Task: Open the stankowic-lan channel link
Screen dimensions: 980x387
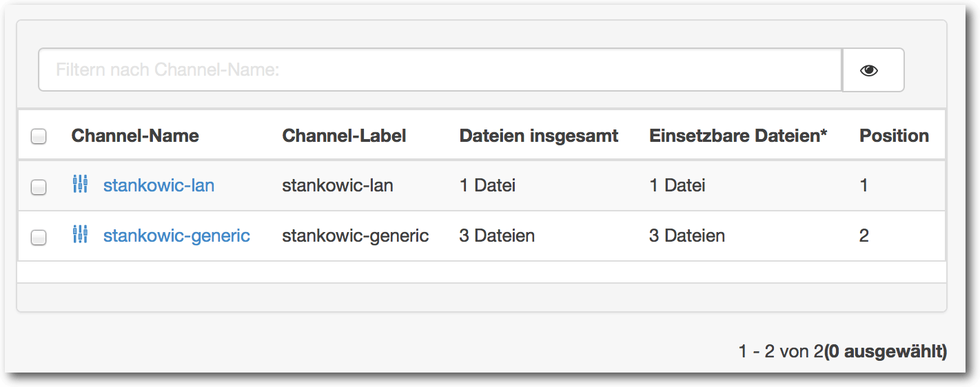Action: pyautogui.click(x=159, y=185)
